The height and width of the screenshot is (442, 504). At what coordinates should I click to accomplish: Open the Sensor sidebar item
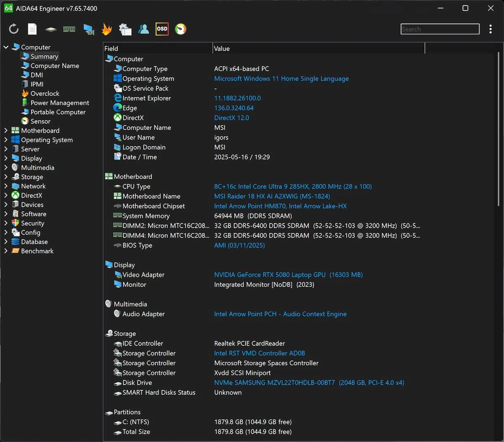tap(36, 121)
